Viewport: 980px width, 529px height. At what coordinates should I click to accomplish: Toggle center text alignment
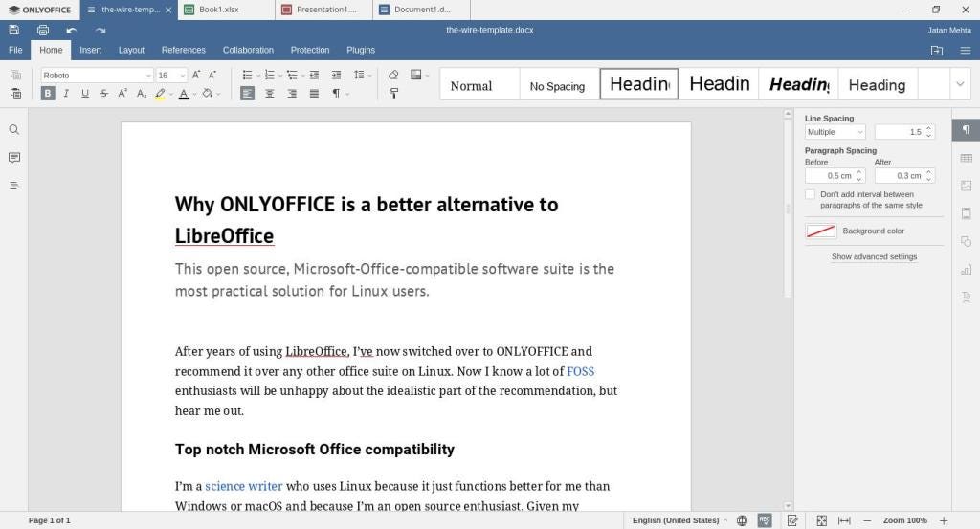point(270,94)
